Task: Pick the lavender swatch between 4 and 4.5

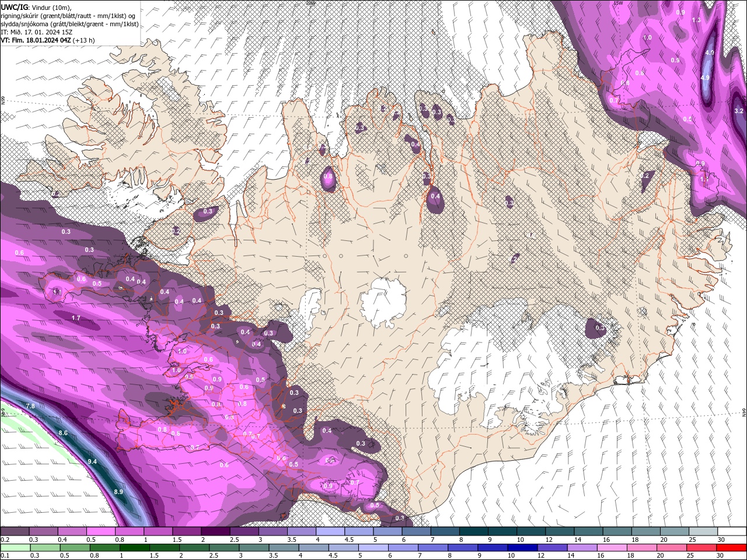Action: click(330, 531)
